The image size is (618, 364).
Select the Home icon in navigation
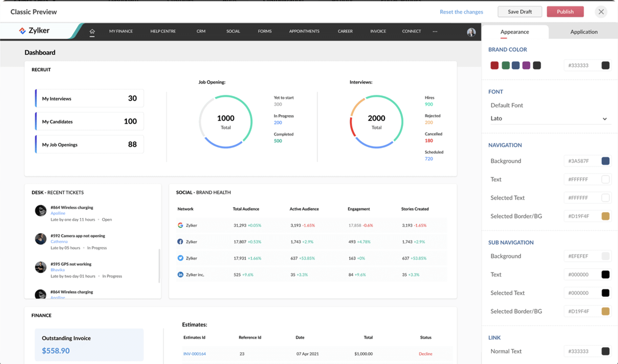pyautogui.click(x=92, y=31)
